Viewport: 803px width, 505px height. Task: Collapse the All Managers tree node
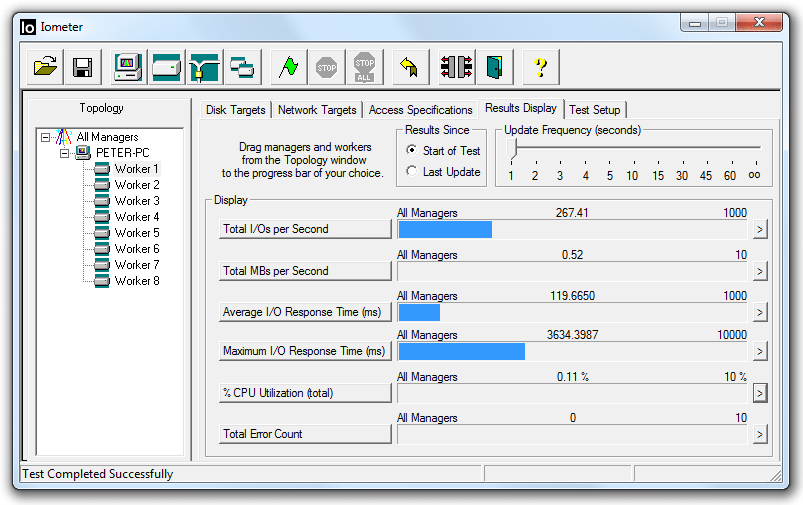tap(46, 137)
